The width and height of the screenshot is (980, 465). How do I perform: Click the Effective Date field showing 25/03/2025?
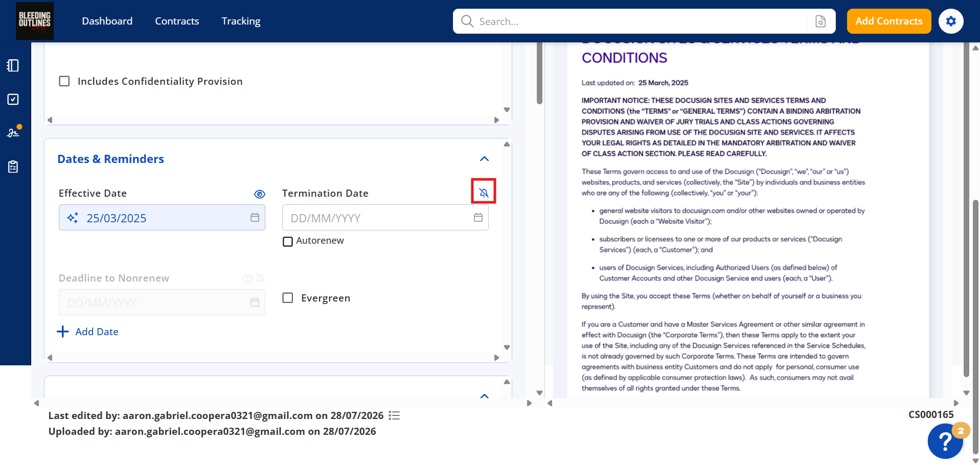(162, 218)
